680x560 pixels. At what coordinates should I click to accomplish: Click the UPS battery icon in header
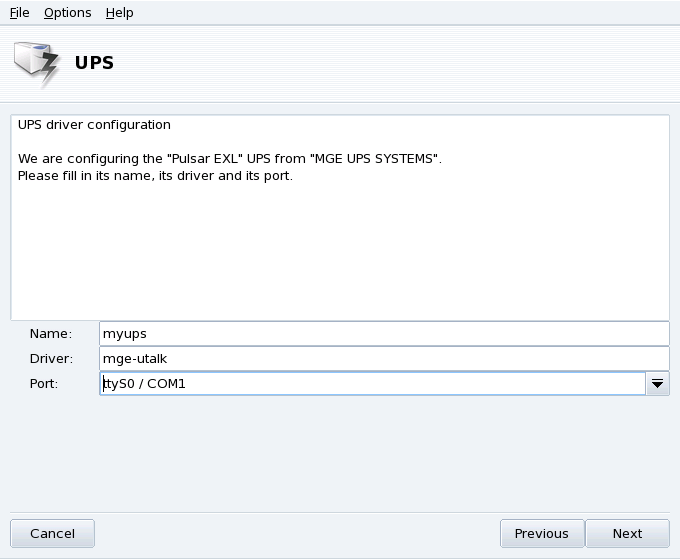pos(36,63)
